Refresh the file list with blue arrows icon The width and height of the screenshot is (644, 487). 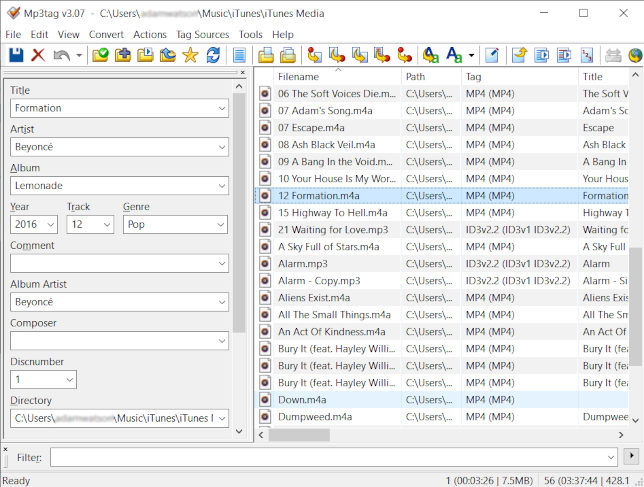[213, 55]
